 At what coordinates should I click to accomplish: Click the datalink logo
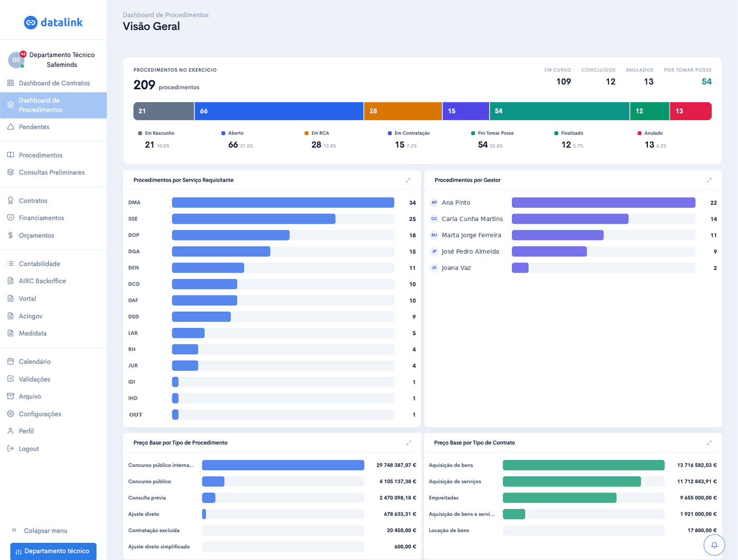[x=53, y=22]
